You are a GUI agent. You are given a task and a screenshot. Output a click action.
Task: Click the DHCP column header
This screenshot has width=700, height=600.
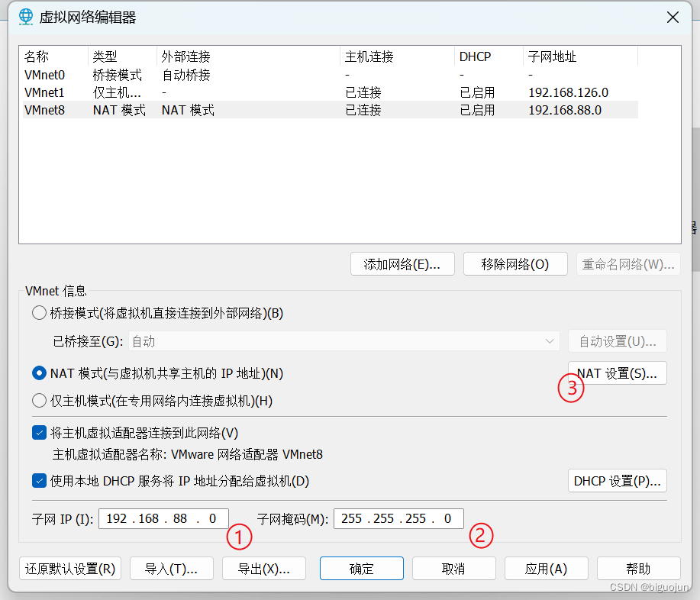[489, 56]
